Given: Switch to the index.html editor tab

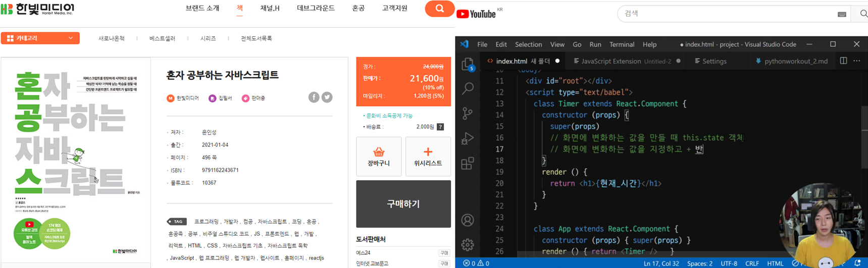Looking at the screenshot, I should [523, 61].
